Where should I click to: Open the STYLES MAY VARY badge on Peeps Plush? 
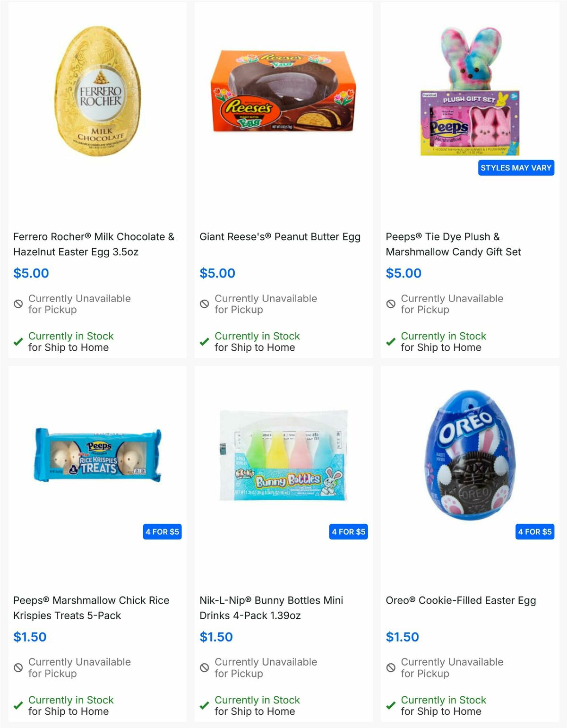[515, 167]
